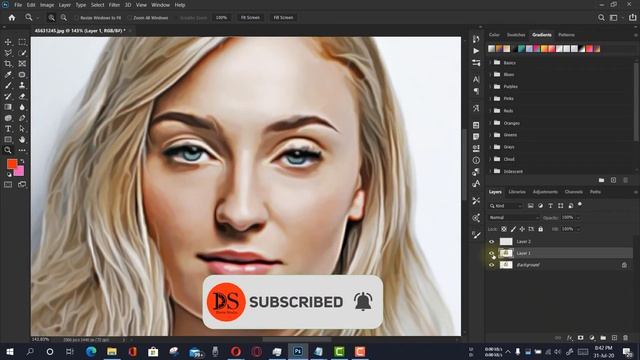Click Windows Start button

tap(9, 351)
